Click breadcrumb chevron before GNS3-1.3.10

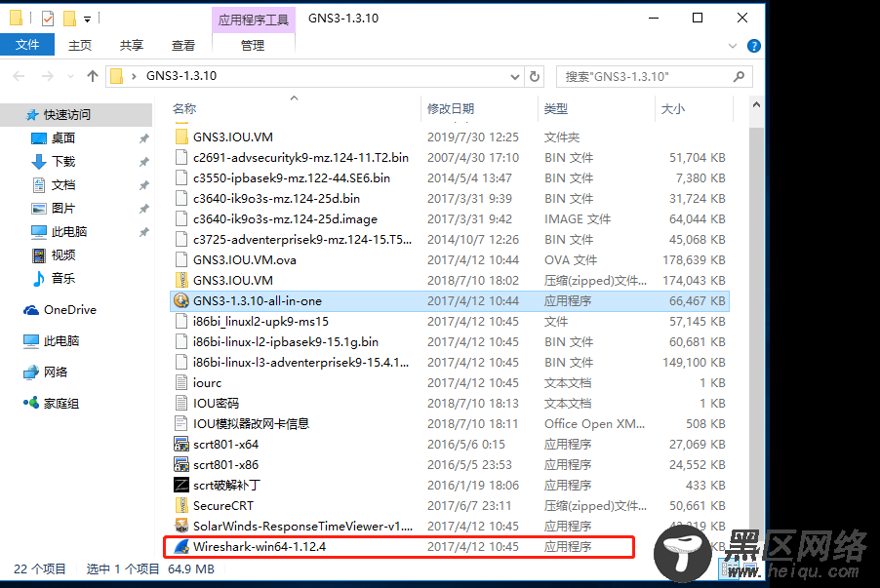tap(134, 76)
